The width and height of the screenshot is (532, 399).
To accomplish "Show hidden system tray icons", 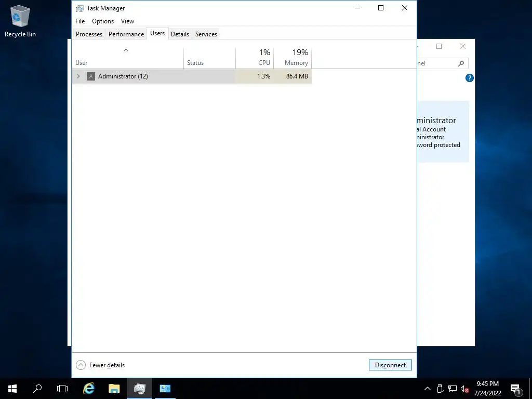I will click(428, 389).
